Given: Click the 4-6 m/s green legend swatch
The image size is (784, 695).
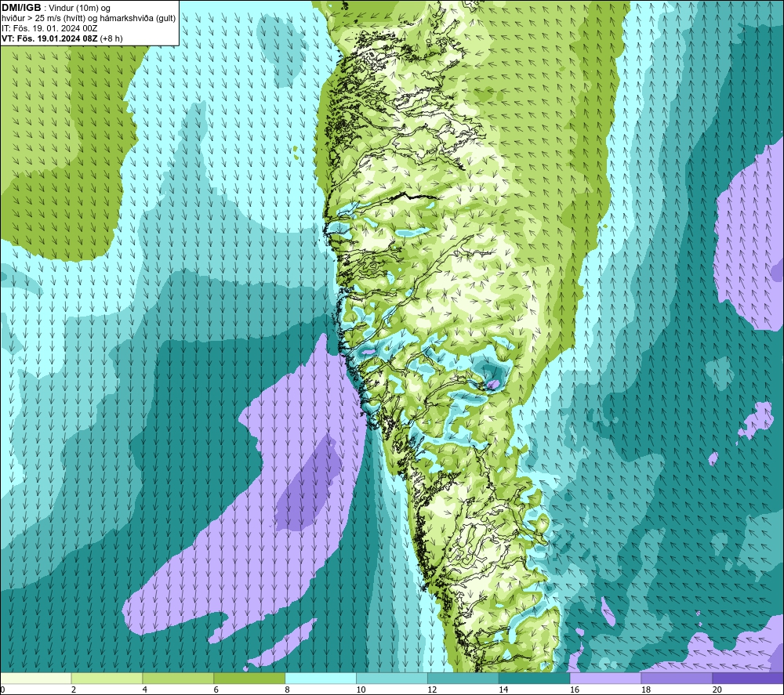Looking at the screenshot, I should (x=178, y=678).
